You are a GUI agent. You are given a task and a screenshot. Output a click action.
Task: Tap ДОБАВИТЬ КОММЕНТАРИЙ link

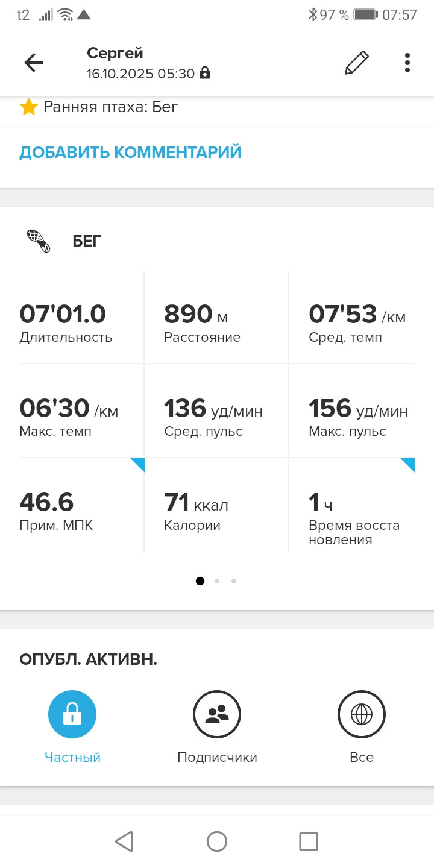130,152
